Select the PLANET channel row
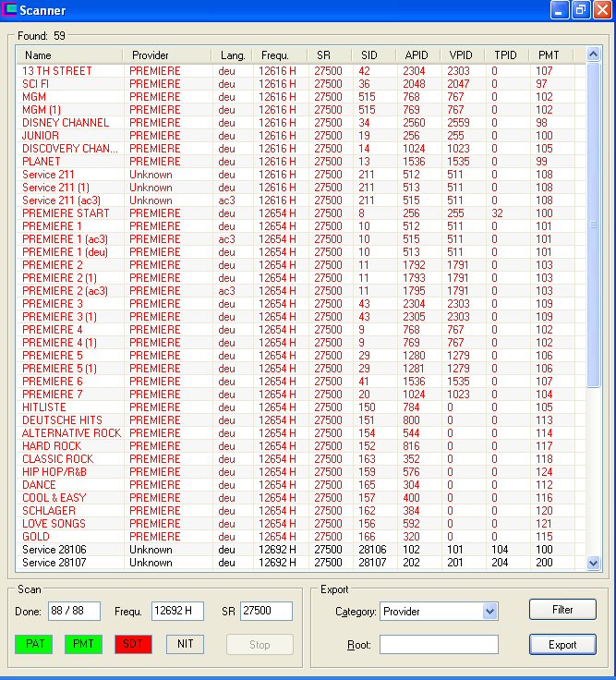The height and width of the screenshot is (680, 616). pos(301,162)
